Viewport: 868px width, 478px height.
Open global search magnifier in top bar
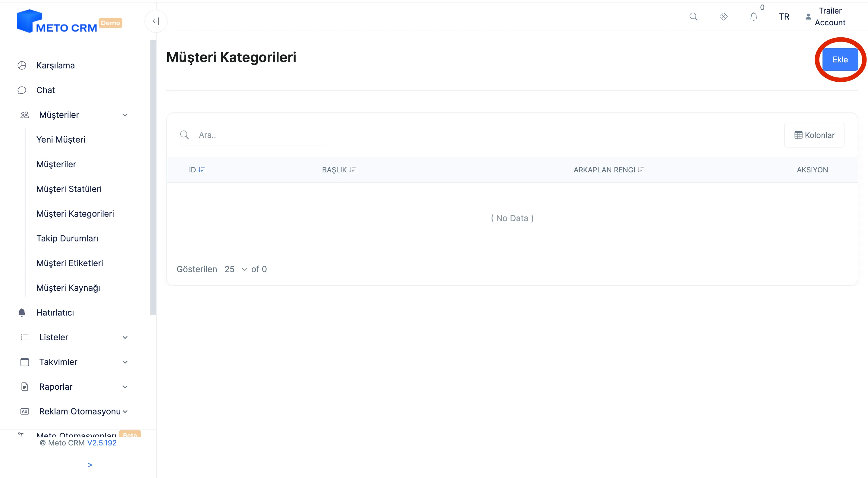[693, 17]
